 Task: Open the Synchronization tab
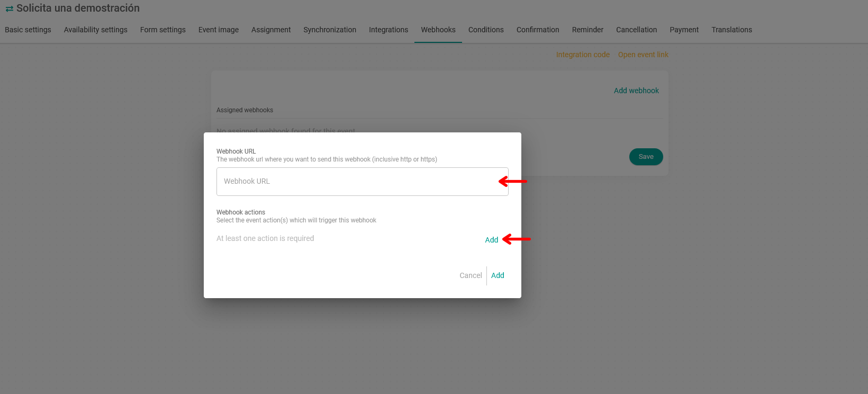[x=330, y=30]
